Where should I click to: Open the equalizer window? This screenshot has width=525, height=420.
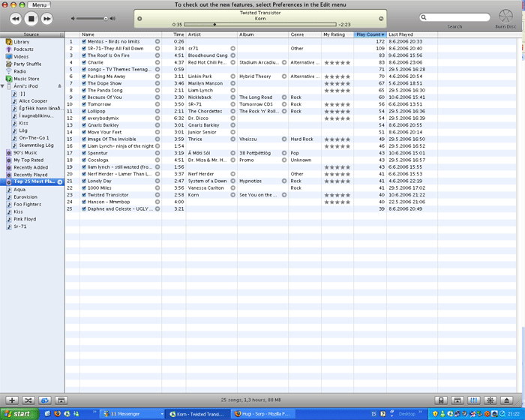(474, 400)
